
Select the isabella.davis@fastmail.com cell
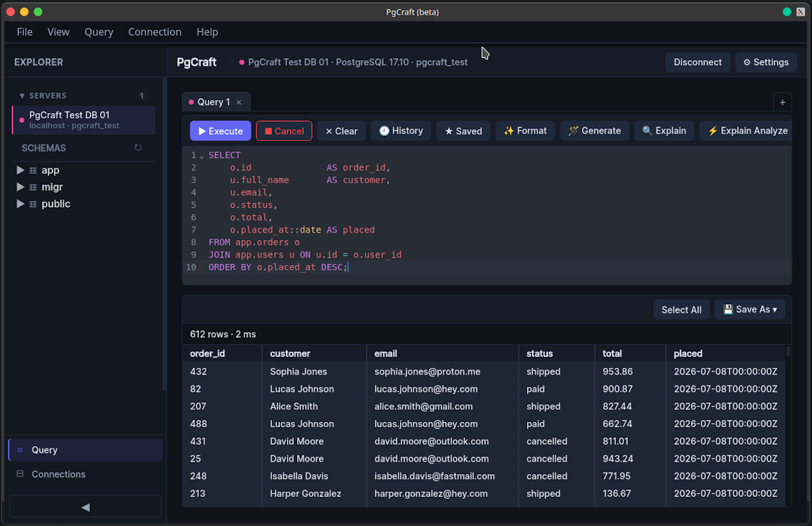coord(442,477)
